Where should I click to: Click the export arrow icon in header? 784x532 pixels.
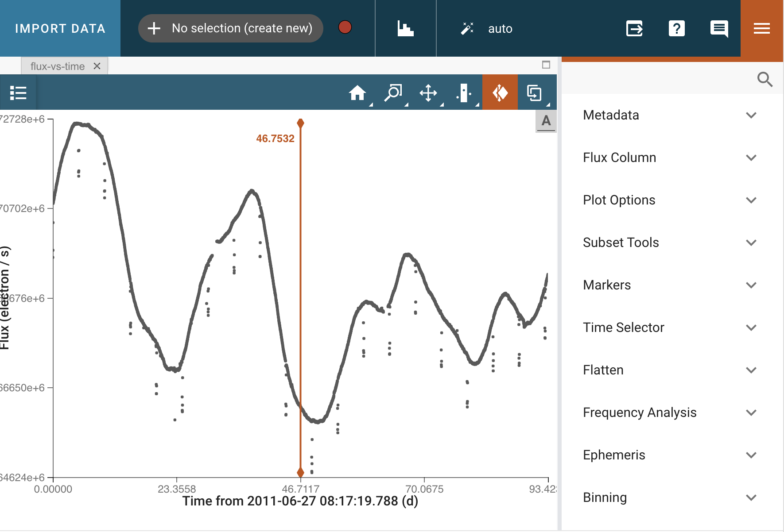[x=634, y=29]
